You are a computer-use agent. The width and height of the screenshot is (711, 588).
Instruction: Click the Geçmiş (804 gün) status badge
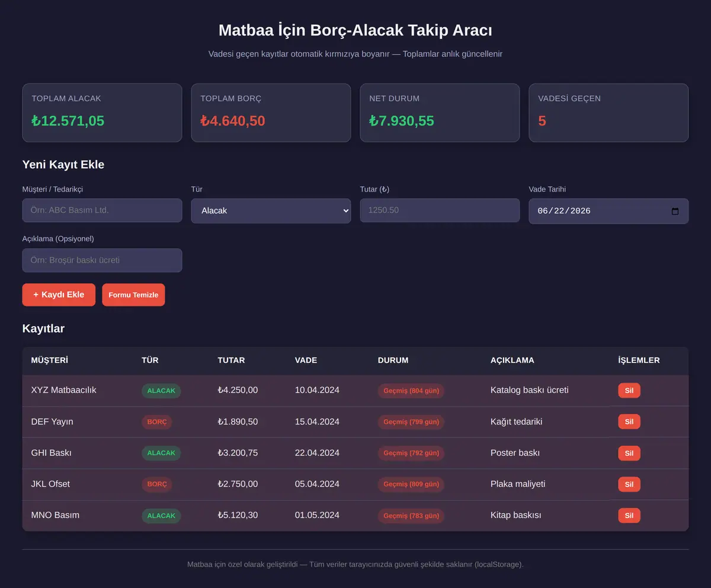click(x=411, y=391)
